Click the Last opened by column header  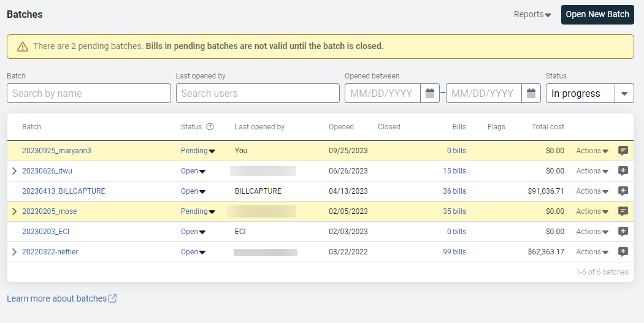(x=259, y=127)
